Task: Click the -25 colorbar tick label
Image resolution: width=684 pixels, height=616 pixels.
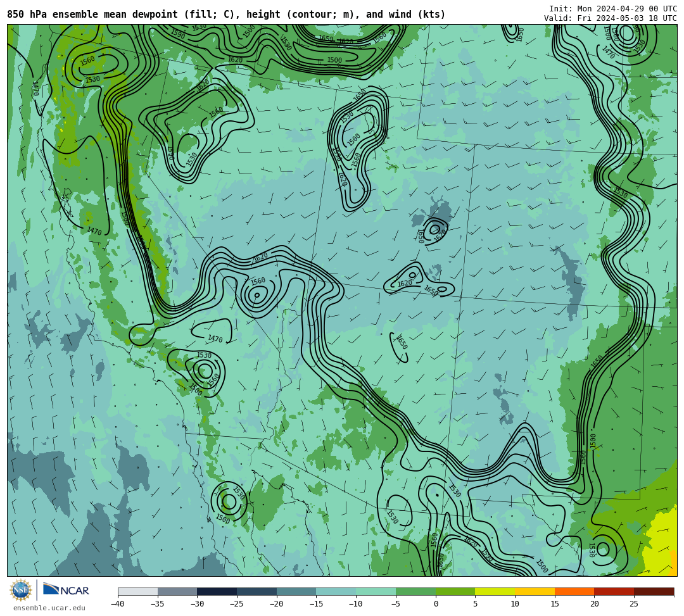Action: 236,604
